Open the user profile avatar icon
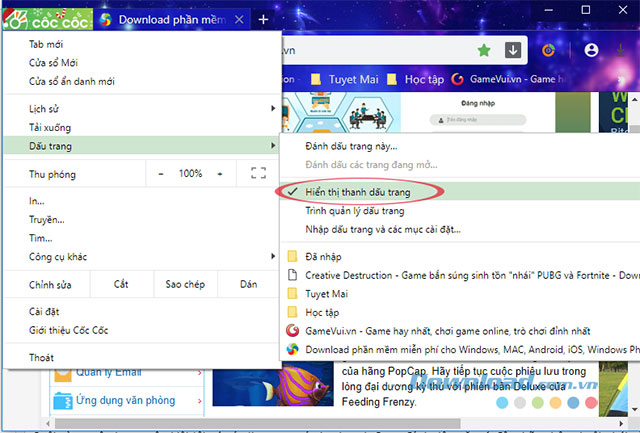The width and height of the screenshot is (640, 433). [591, 49]
